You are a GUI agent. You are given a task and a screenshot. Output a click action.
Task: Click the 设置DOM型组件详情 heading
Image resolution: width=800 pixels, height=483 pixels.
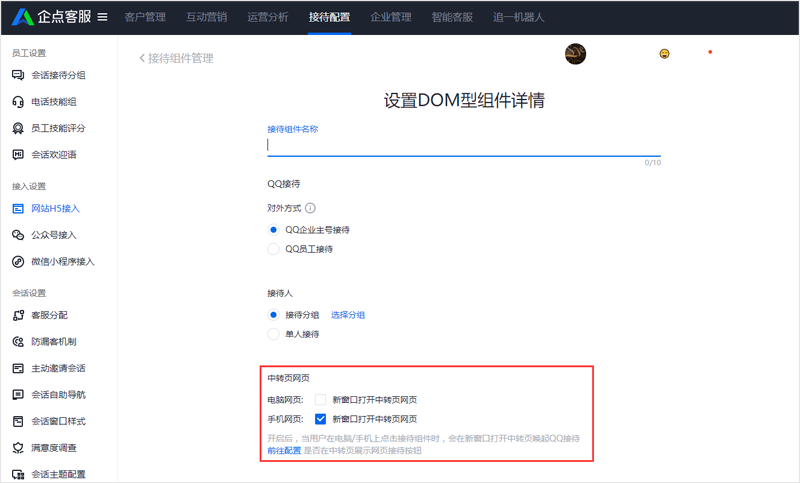(464, 100)
